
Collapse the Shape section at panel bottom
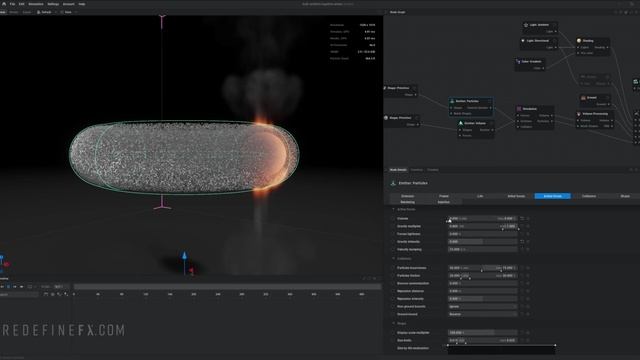tap(393, 324)
